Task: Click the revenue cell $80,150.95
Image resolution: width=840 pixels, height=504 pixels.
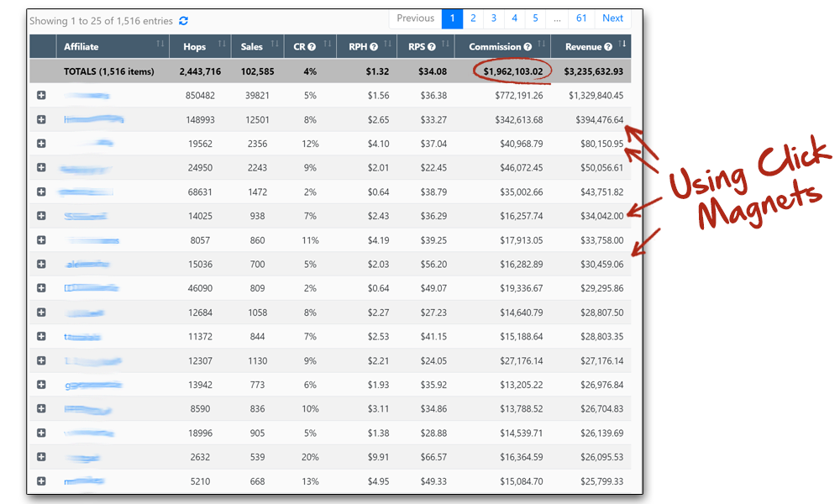Action: pos(601,144)
